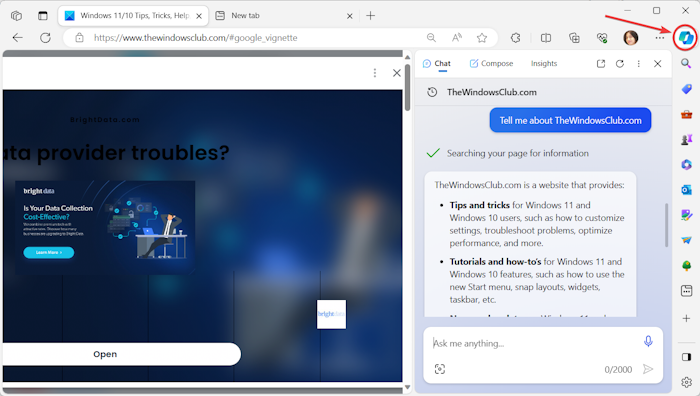The image size is (700, 396).
Task: Click Searching your page for information
Action: pyautogui.click(x=518, y=153)
